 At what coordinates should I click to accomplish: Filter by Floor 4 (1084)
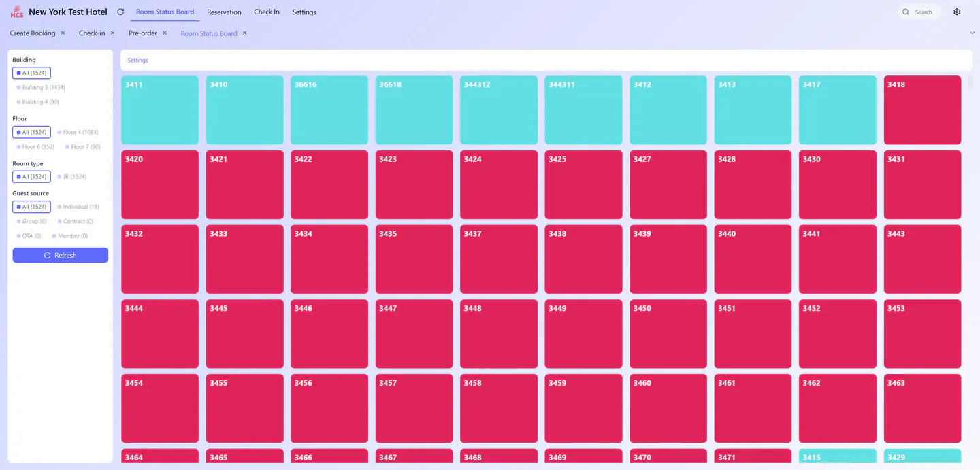coord(78,132)
